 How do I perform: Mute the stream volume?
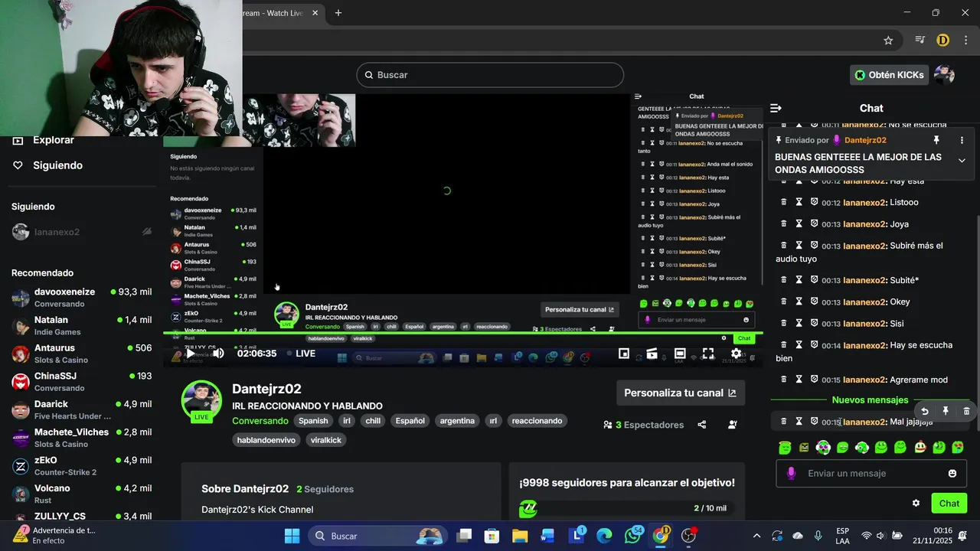218,353
